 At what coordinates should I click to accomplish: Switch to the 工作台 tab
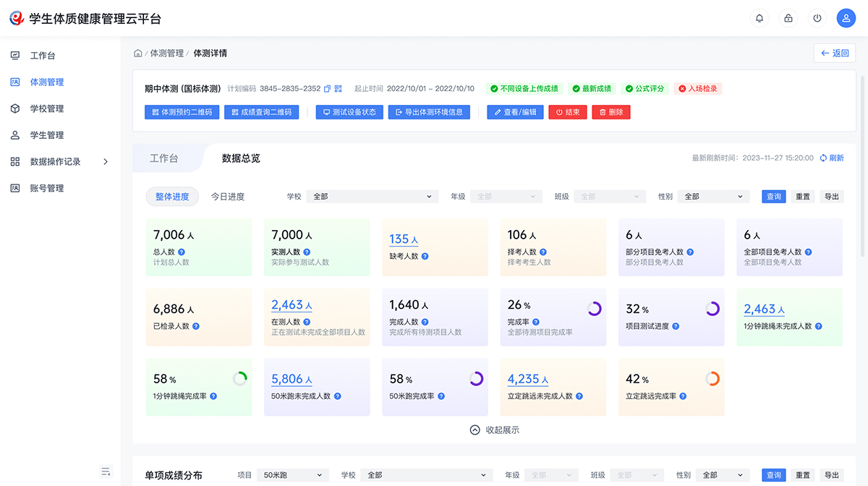[x=164, y=158]
